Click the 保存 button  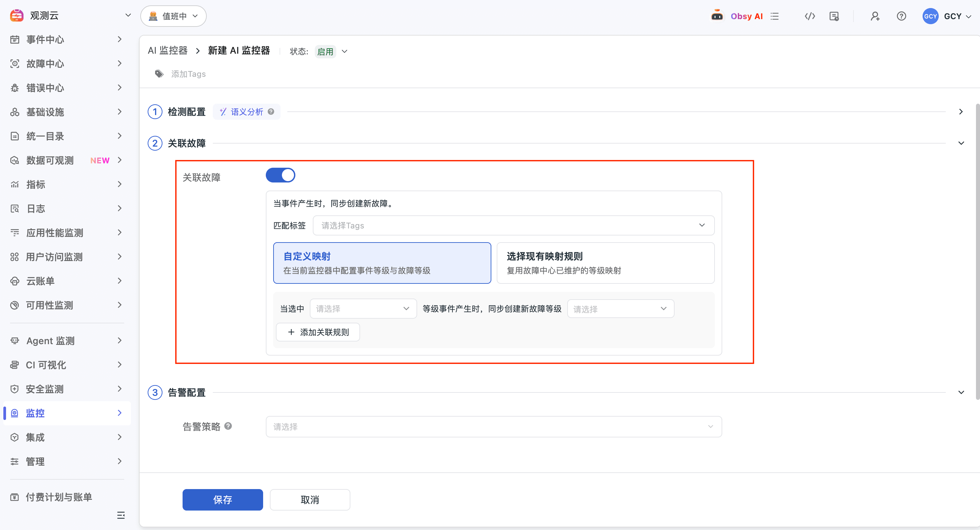click(223, 499)
